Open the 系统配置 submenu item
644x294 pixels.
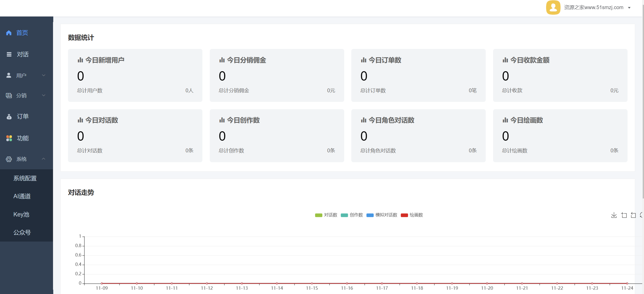click(26, 178)
